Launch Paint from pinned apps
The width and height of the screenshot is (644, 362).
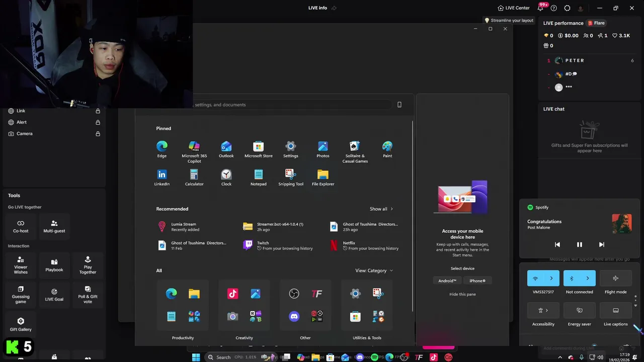[x=387, y=149]
